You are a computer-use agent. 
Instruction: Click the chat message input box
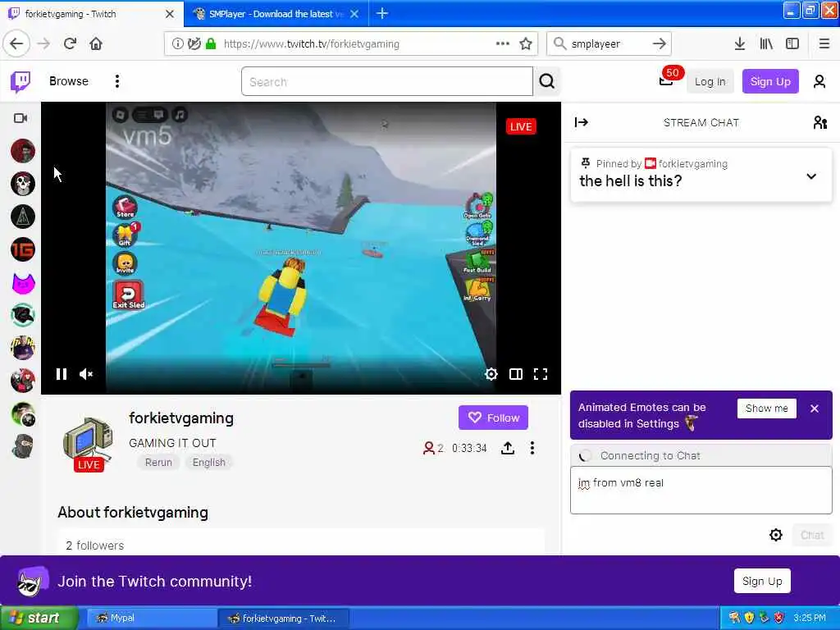point(701,491)
